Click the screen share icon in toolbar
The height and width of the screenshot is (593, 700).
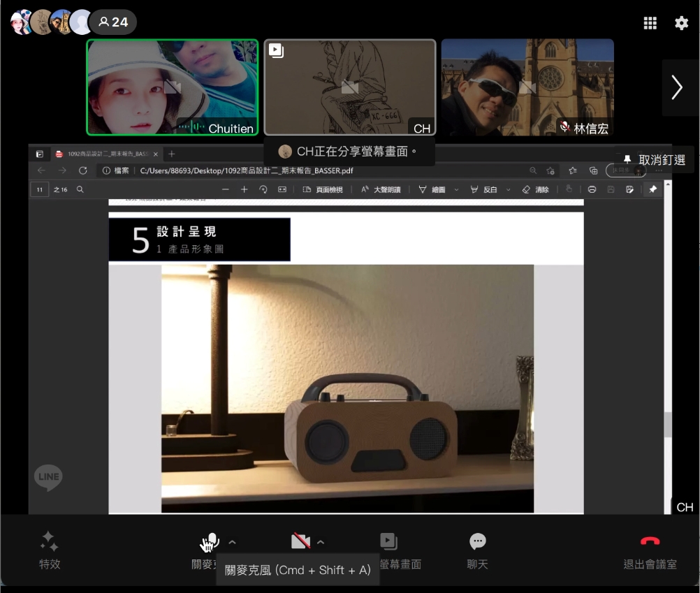[x=388, y=541]
